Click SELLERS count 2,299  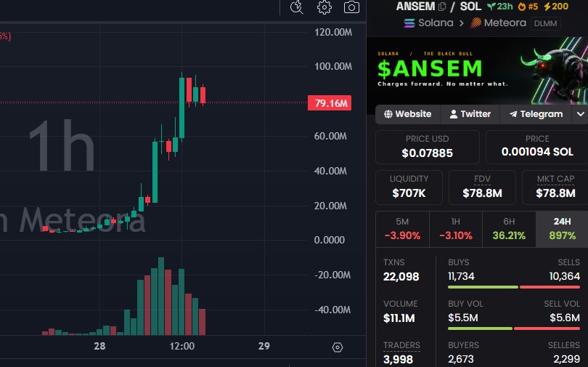(567, 359)
